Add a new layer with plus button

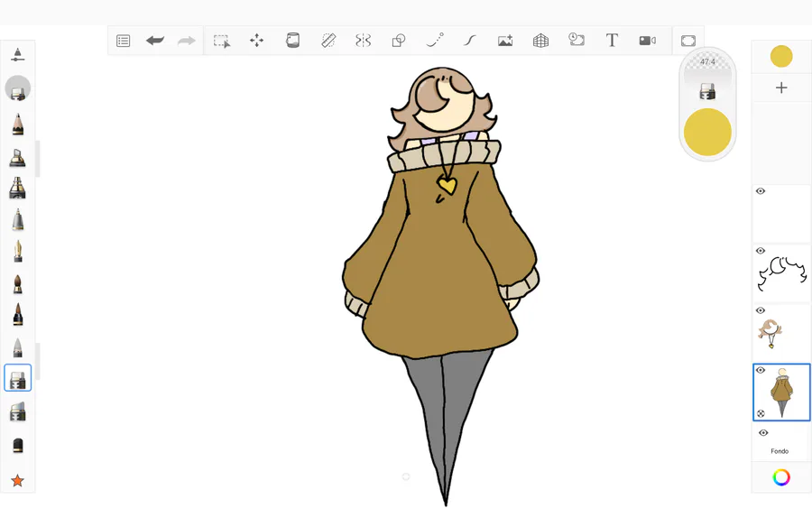tap(781, 88)
